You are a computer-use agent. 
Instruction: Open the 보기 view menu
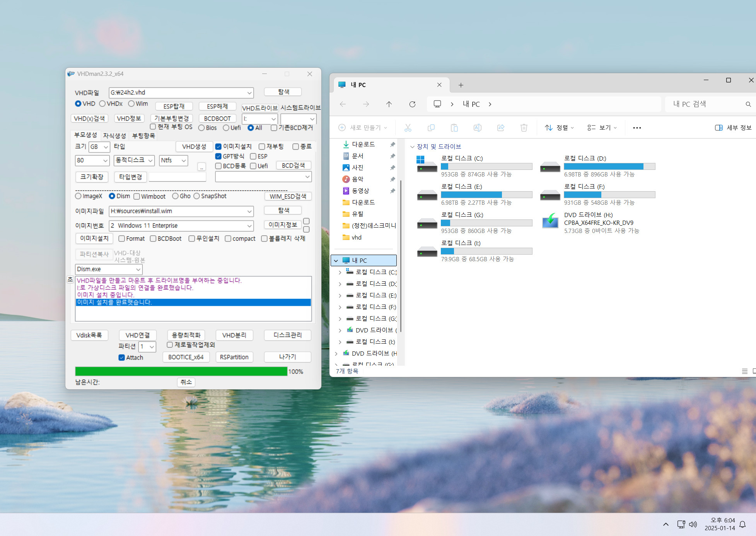coord(602,128)
